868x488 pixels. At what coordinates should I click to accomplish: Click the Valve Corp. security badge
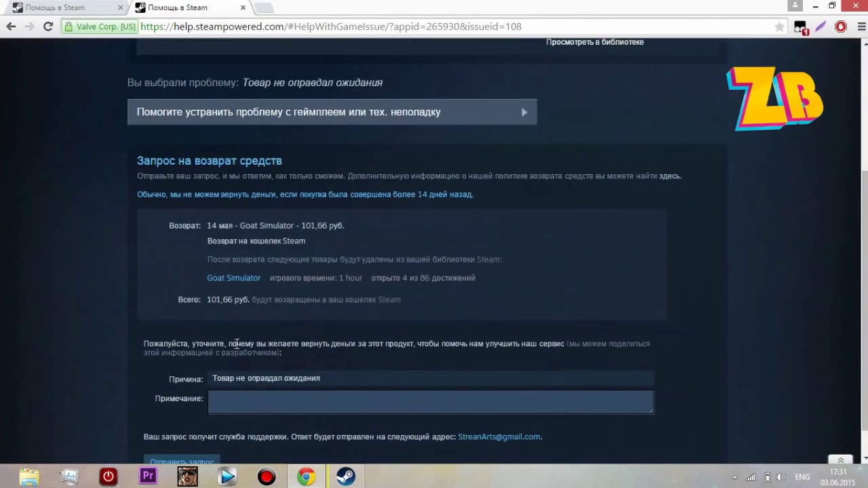(x=100, y=26)
